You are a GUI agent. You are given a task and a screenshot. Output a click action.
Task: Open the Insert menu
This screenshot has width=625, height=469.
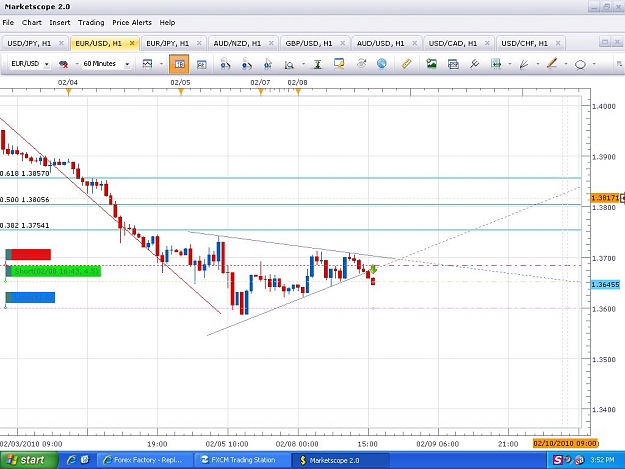60,23
